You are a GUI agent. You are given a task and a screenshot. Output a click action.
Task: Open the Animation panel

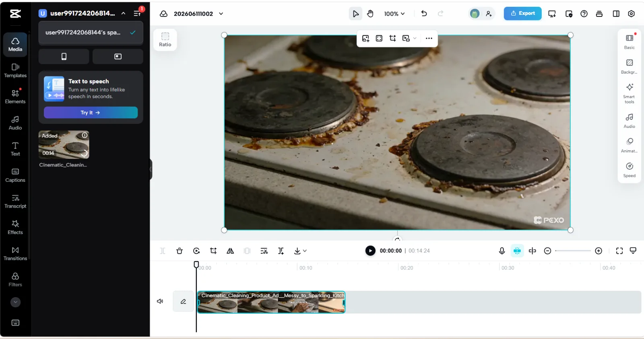[x=630, y=145]
